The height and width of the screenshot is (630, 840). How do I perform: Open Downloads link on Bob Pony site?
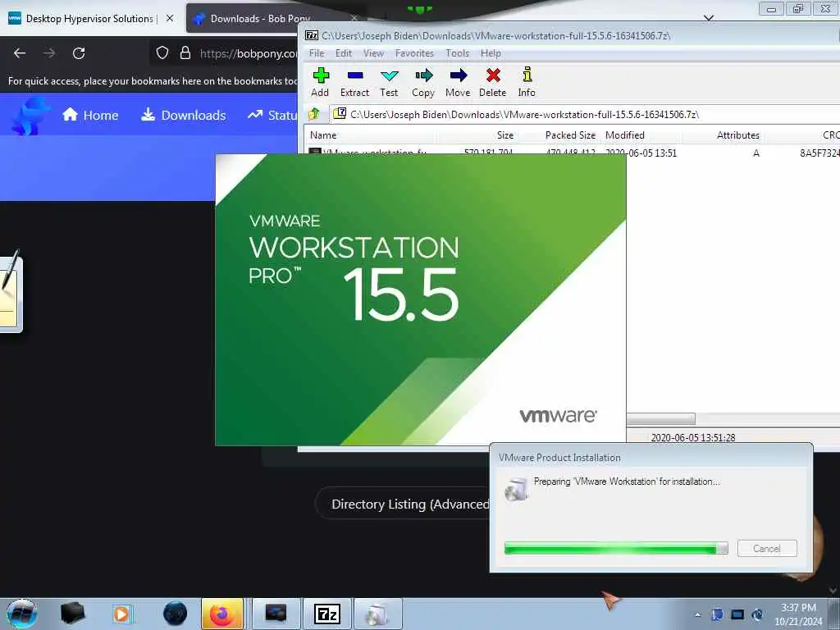(184, 115)
